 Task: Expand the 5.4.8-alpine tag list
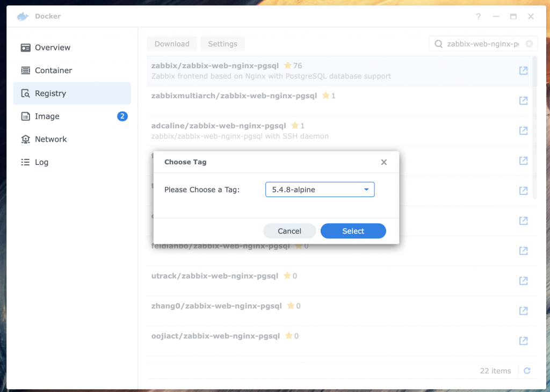367,189
